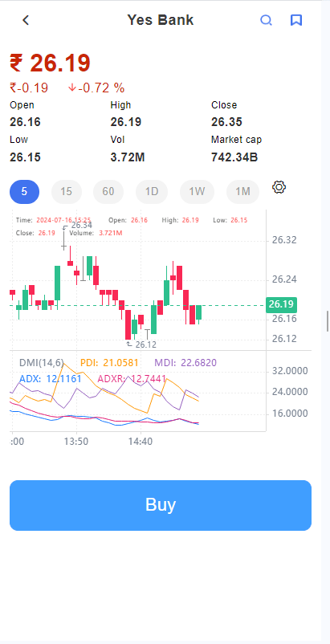Click the 26.12 low marker on chart

145,344
